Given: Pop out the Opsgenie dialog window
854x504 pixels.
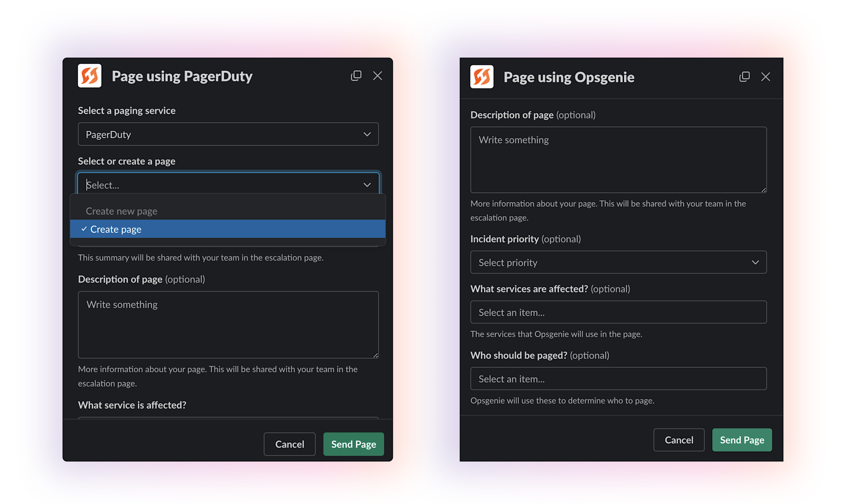Looking at the screenshot, I should click(744, 77).
